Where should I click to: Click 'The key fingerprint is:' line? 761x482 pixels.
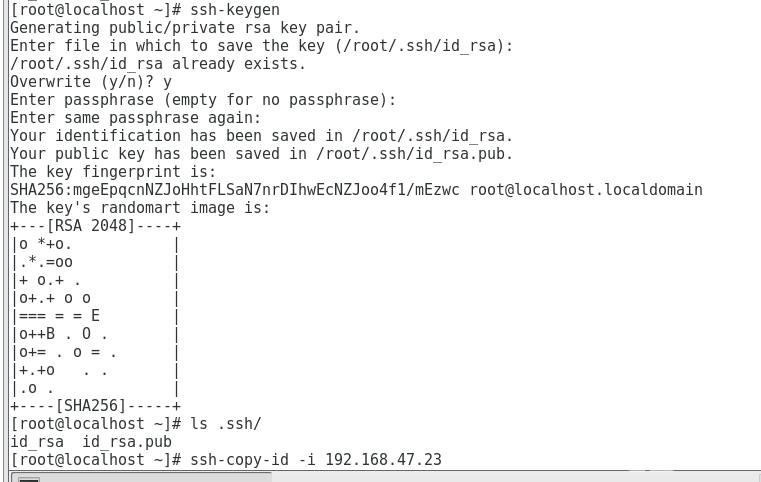(113, 171)
